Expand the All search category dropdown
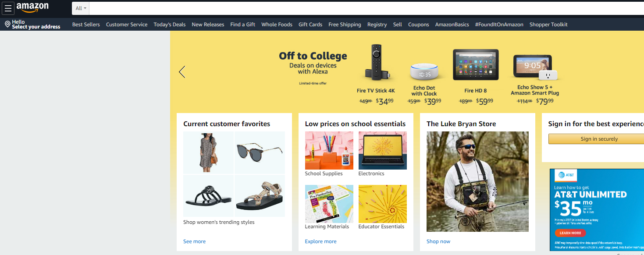This screenshot has width=644, height=255. (x=81, y=8)
